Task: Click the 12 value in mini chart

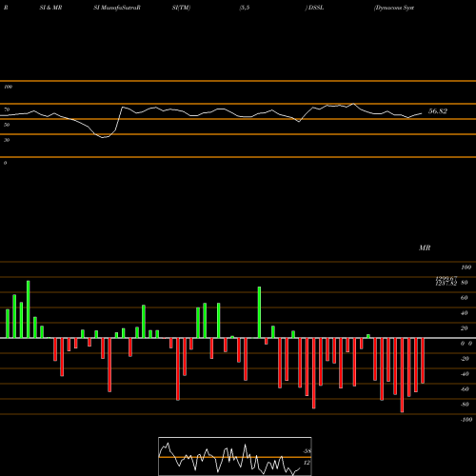Action: 307,463
